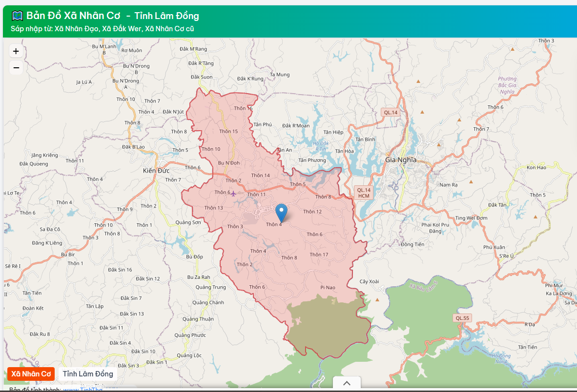577x392 pixels.
Task: Click the blue location pin marker
Action: [x=281, y=213]
